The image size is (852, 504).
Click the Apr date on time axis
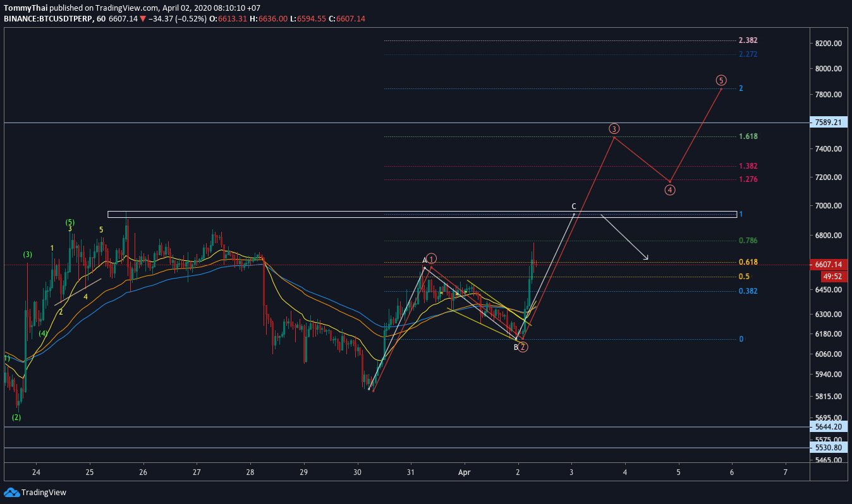pos(465,472)
